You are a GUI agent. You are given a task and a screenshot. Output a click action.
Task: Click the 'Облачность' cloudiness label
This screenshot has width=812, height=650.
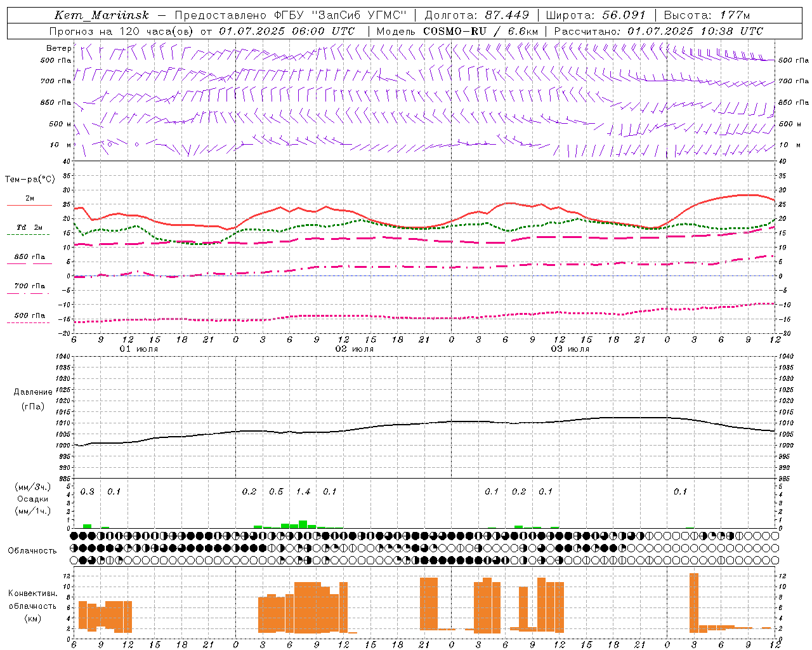pyautogui.click(x=32, y=550)
